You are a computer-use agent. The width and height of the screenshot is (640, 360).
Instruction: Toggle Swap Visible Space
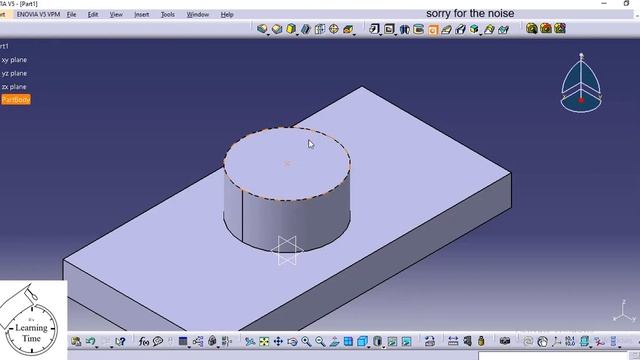[x=407, y=341]
